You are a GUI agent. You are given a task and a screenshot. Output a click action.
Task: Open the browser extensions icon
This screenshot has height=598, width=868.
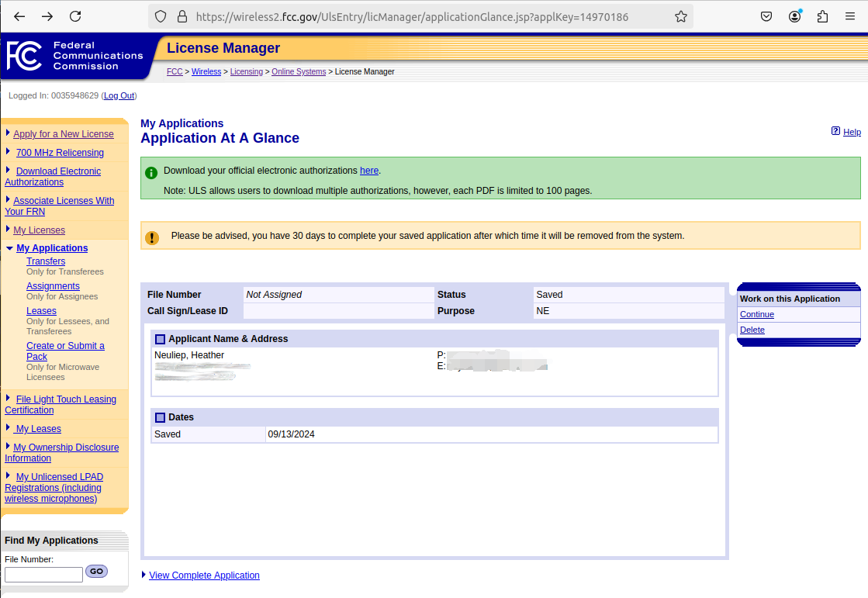pos(822,16)
